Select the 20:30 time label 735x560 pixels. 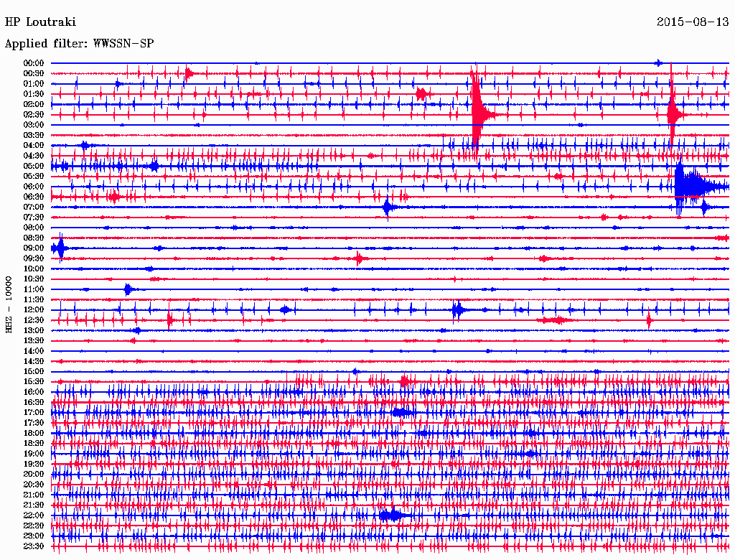click(34, 485)
